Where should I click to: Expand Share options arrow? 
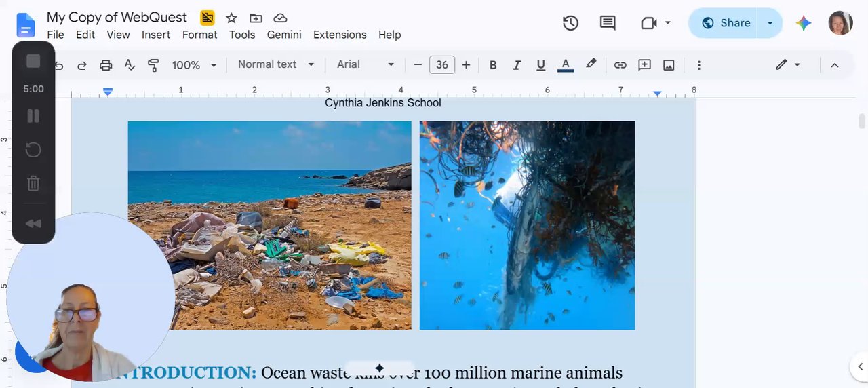pos(770,23)
